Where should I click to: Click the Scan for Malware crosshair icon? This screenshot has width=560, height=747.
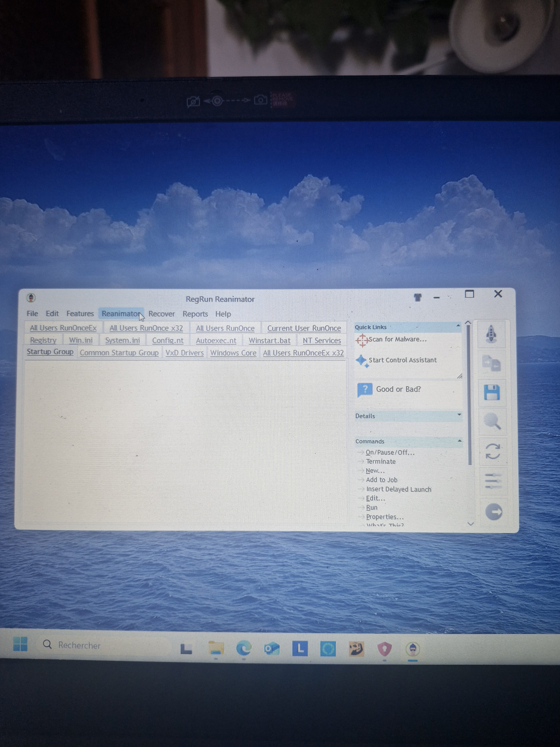point(362,340)
